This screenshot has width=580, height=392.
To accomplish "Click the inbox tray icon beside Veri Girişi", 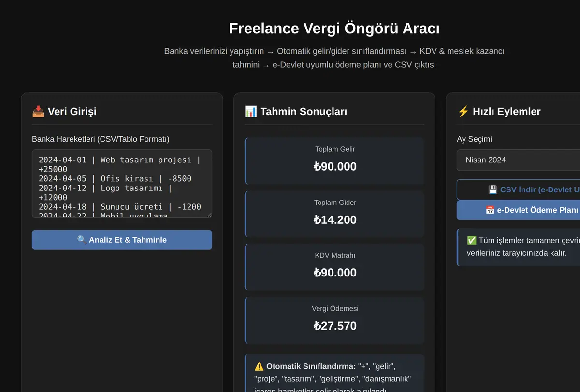I will pyautogui.click(x=38, y=112).
